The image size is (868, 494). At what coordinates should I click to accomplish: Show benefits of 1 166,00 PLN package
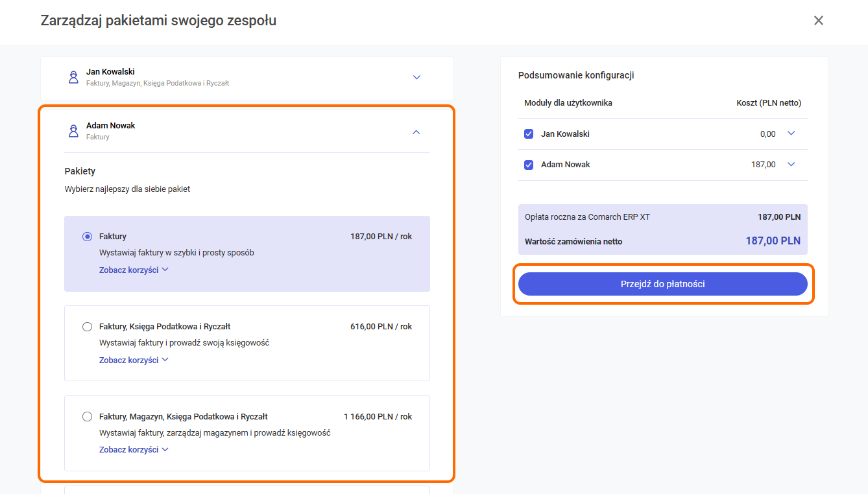(x=133, y=449)
